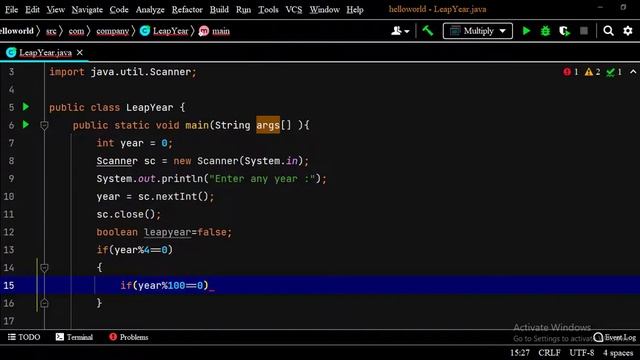Viewport: 640px width, 360px height.
Task: Open the Help menu
Action: point(355,9)
